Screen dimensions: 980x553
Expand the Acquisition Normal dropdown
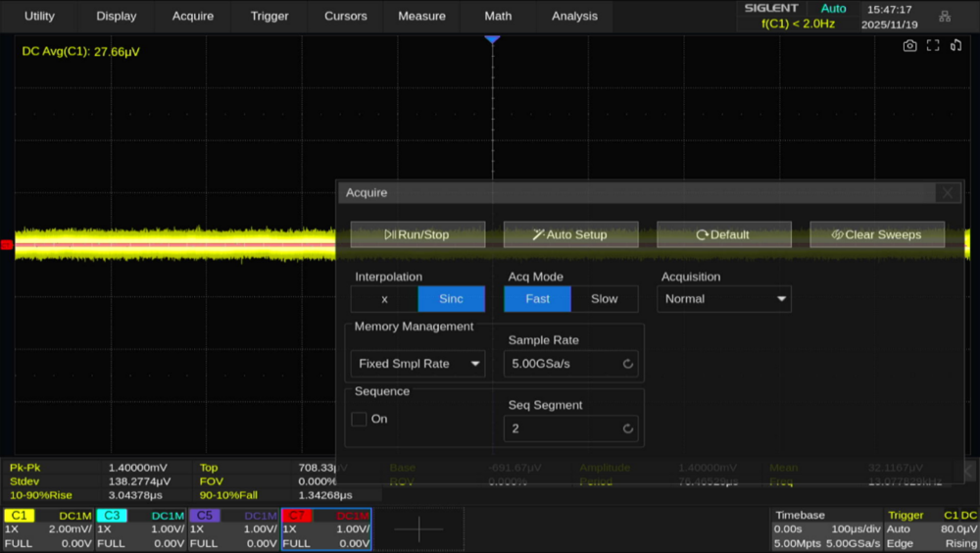pyautogui.click(x=725, y=299)
